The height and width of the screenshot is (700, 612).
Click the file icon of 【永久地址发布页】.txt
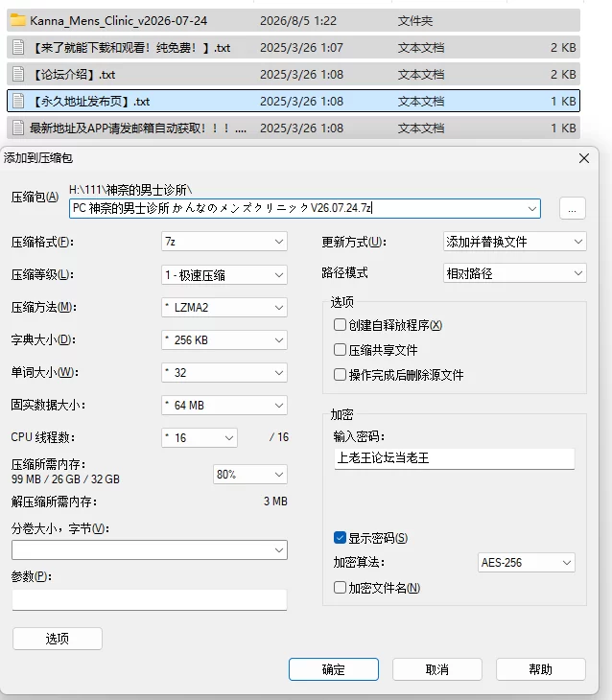[x=18, y=101]
